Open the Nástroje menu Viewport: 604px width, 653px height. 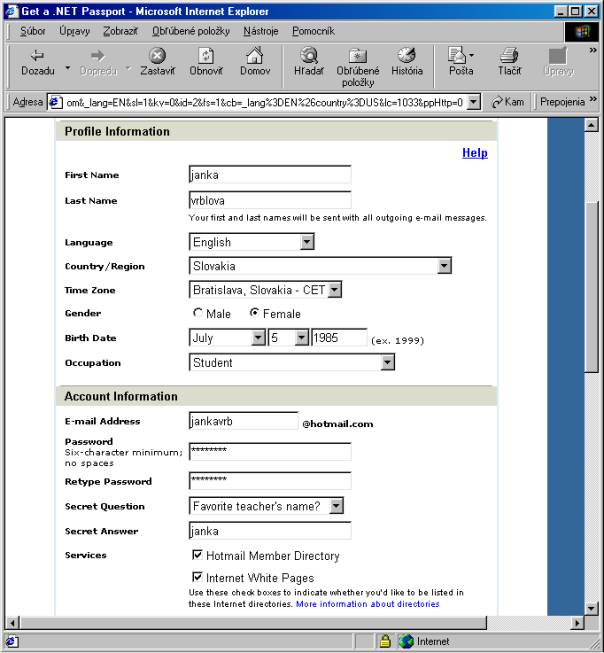pos(261,32)
